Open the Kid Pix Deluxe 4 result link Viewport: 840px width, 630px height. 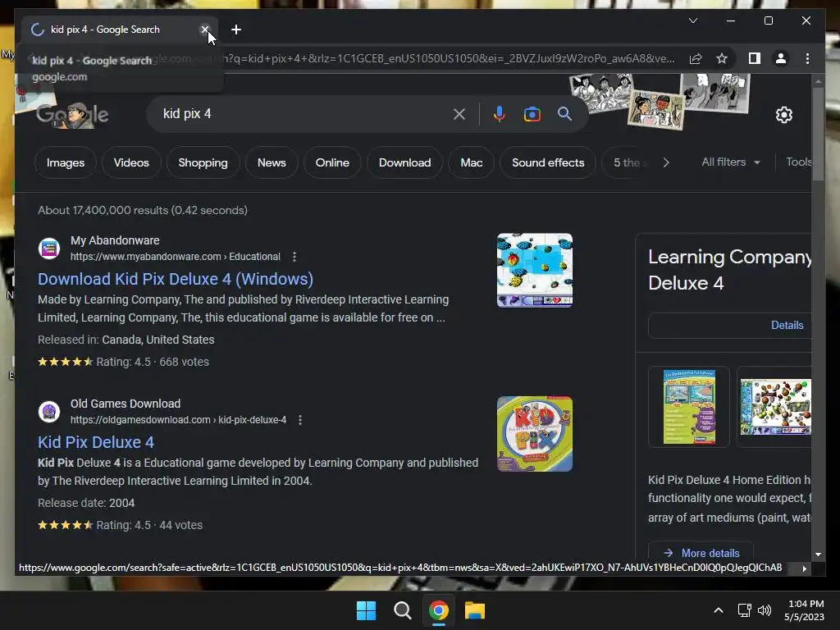(96, 442)
